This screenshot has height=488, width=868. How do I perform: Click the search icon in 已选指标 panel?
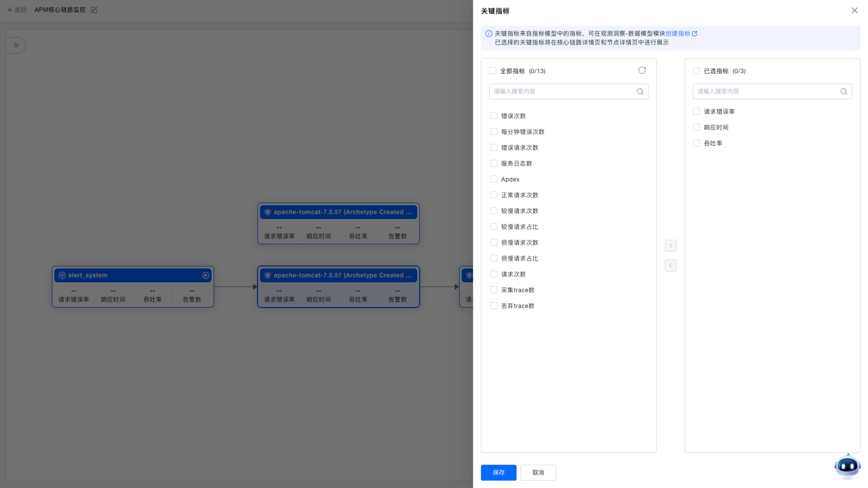[843, 91]
